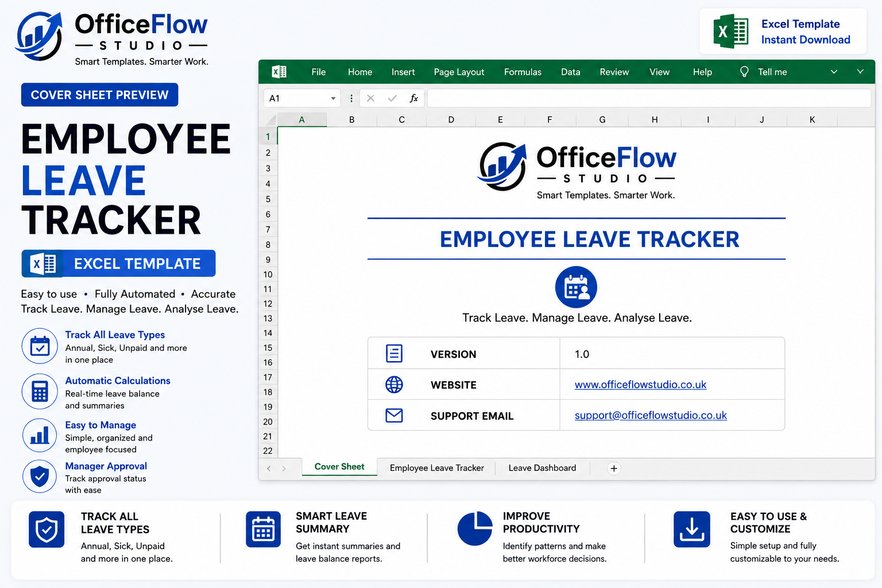This screenshot has width=882, height=588.
Task: Expand the Name Box dropdown arrow
Action: point(333,99)
